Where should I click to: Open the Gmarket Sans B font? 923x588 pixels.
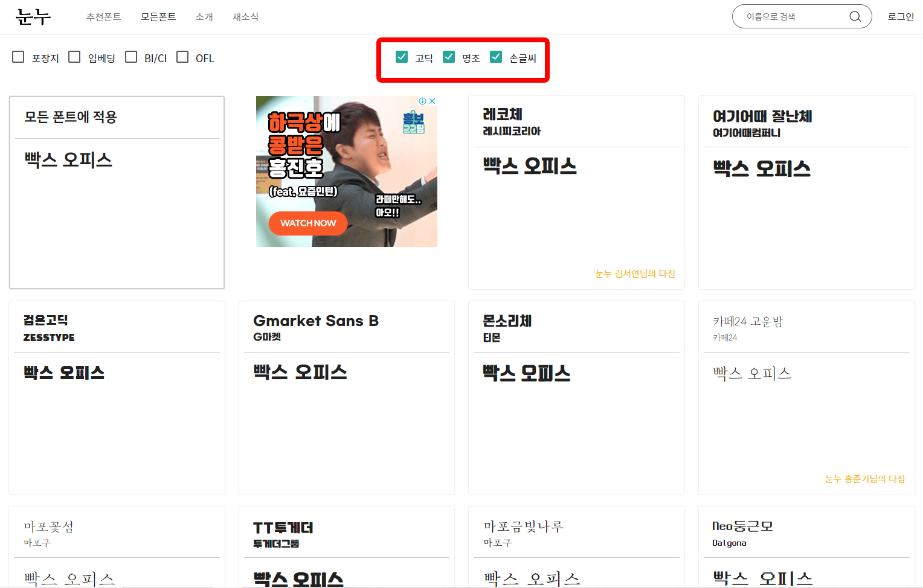316,321
